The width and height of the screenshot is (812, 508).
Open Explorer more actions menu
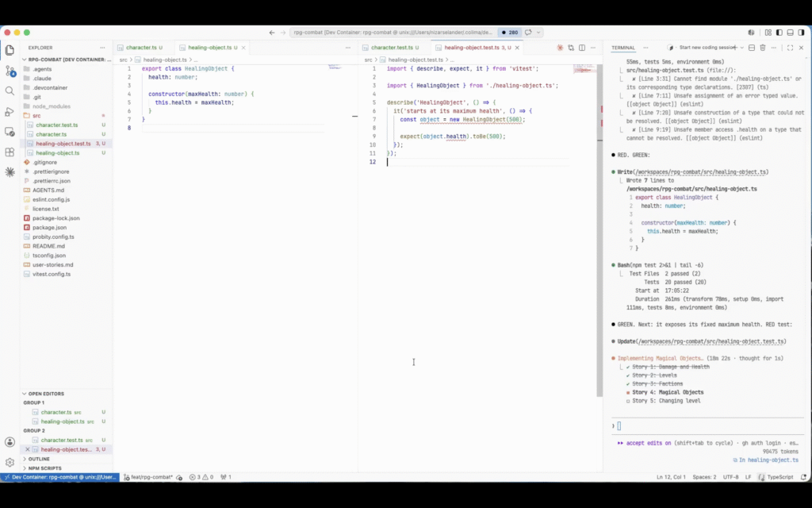coord(102,48)
